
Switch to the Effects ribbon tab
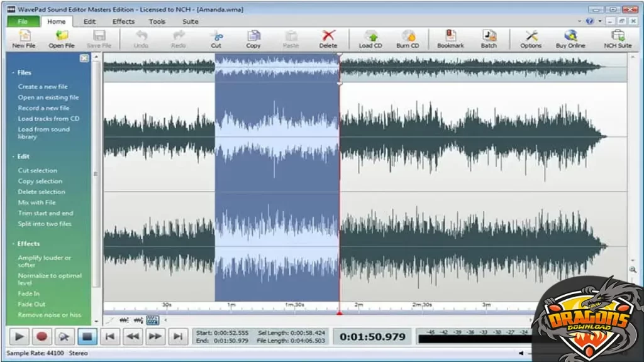click(x=123, y=21)
